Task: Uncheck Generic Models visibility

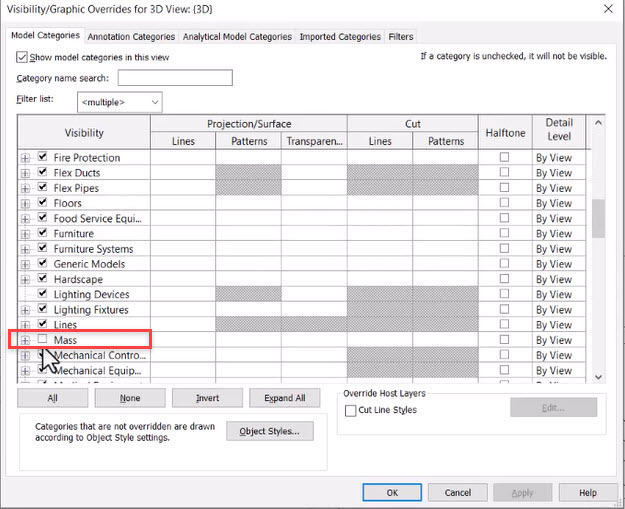Action: tap(42, 263)
